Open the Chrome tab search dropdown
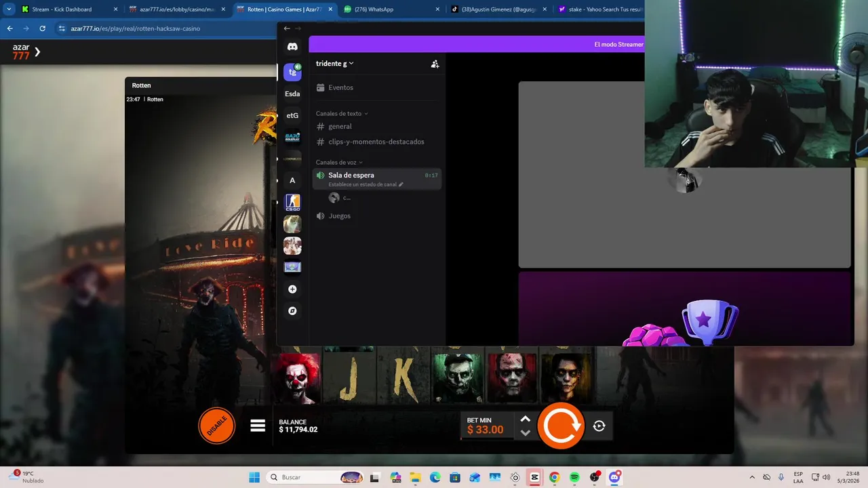Viewport: 868px width, 488px height. tap(9, 9)
